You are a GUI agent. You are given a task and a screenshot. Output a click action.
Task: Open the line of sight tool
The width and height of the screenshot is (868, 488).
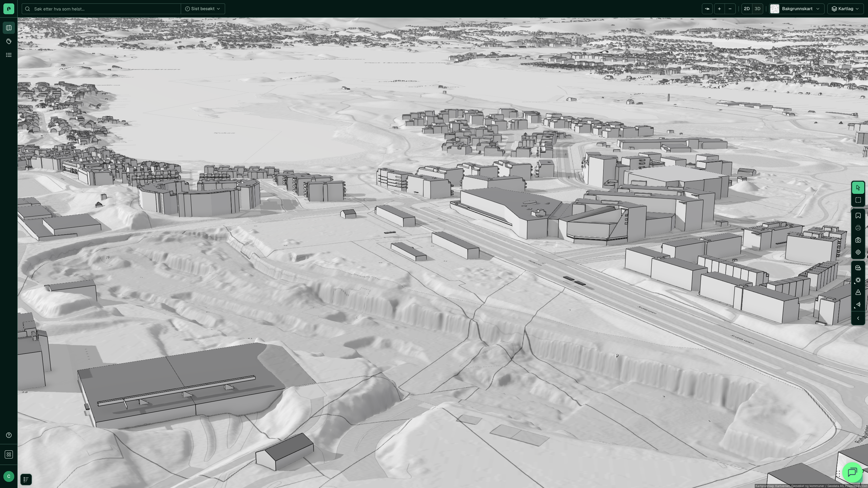click(x=858, y=305)
